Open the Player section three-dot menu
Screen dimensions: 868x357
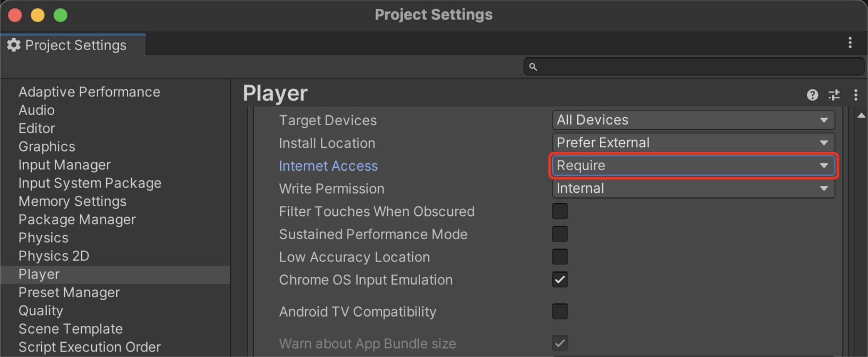point(855,95)
